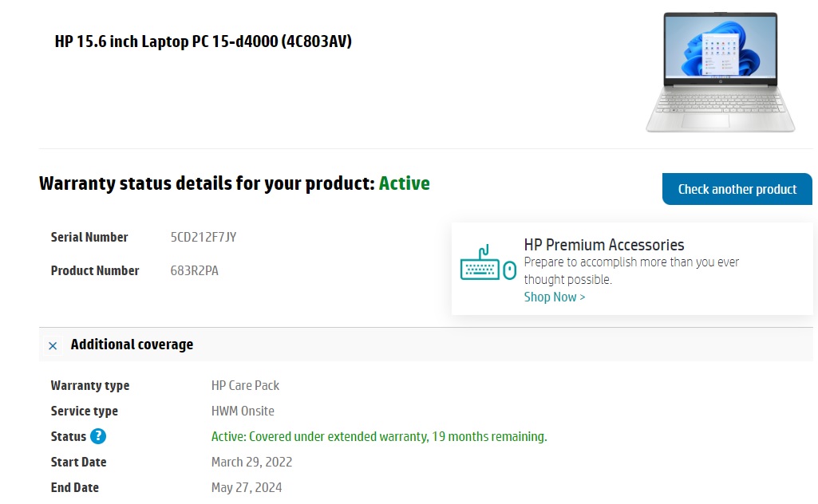This screenshot has width=818, height=504.
Task: Select the product number 683R2PA text
Action: click(194, 271)
